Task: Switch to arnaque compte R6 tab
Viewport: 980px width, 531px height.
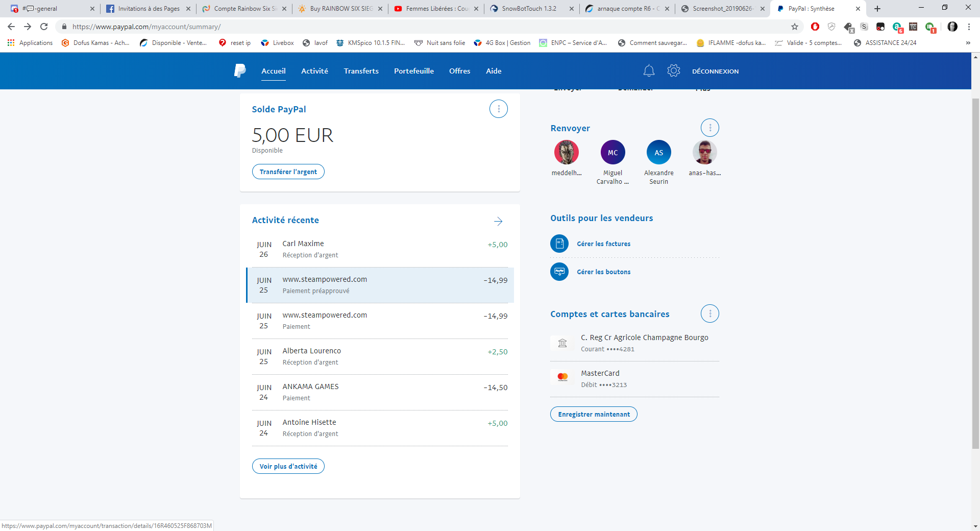Action: pos(627,9)
